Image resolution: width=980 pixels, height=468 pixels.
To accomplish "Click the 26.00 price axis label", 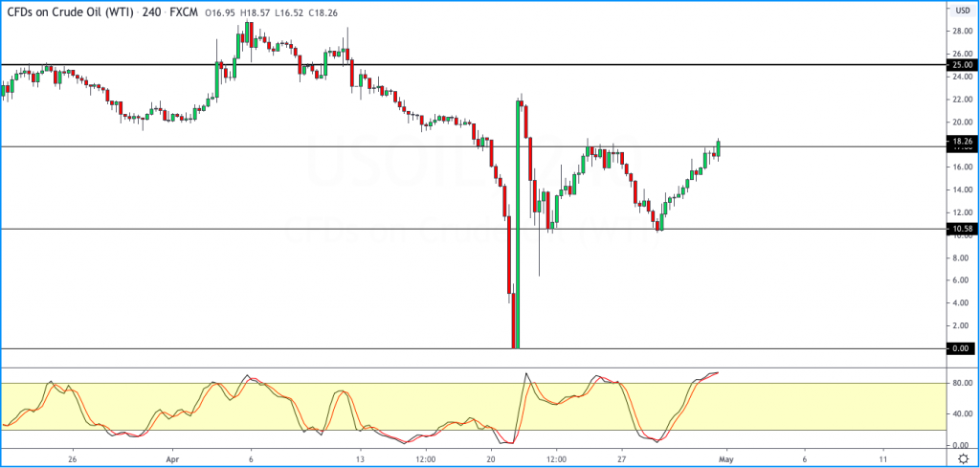I will click(x=962, y=54).
